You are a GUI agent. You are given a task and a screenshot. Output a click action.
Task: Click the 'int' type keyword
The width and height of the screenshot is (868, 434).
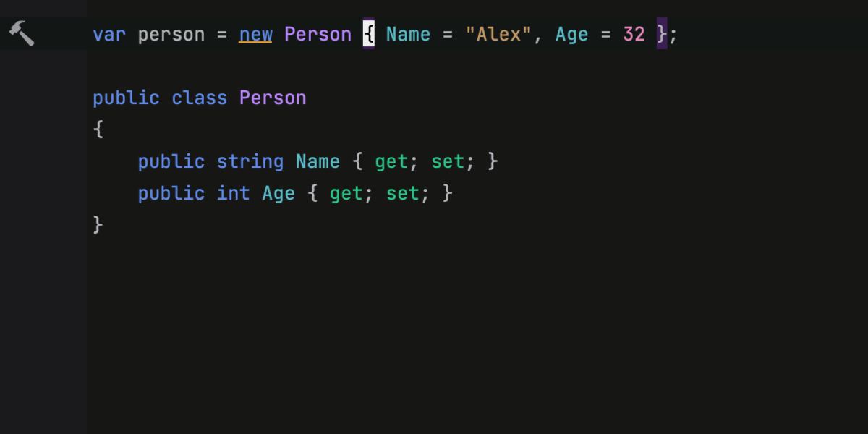233,193
